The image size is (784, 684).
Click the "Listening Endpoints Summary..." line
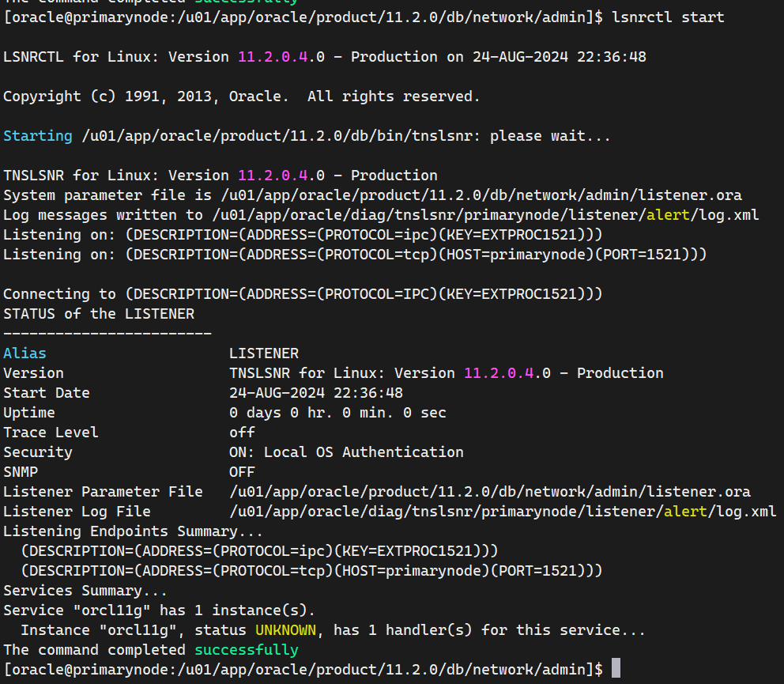click(x=134, y=531)
